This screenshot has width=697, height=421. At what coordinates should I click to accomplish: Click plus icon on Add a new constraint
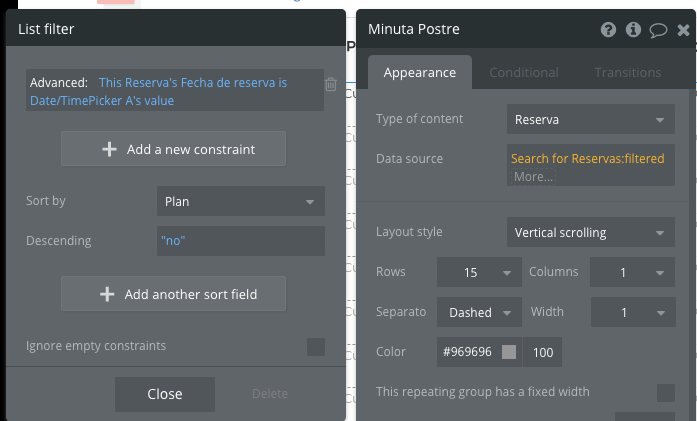point(109,149)
